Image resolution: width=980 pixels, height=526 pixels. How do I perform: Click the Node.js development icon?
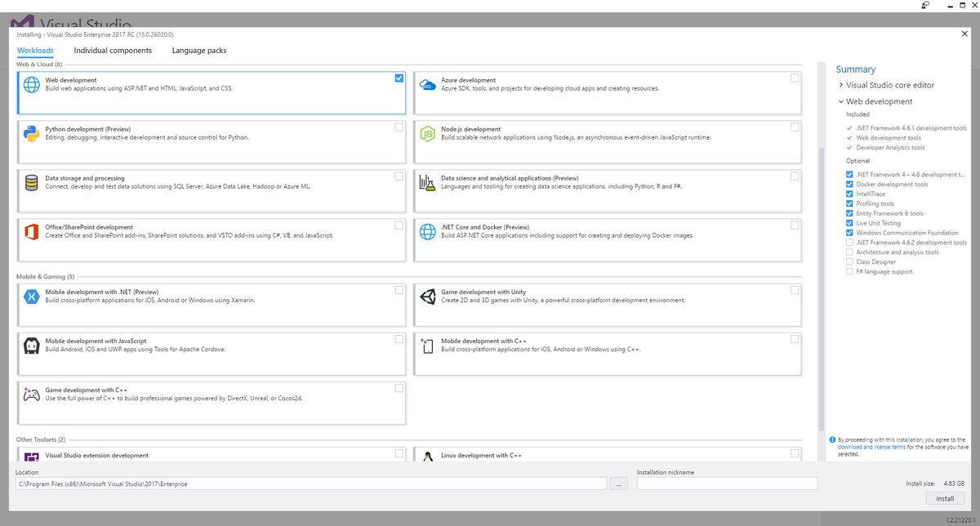click(427, 133)
